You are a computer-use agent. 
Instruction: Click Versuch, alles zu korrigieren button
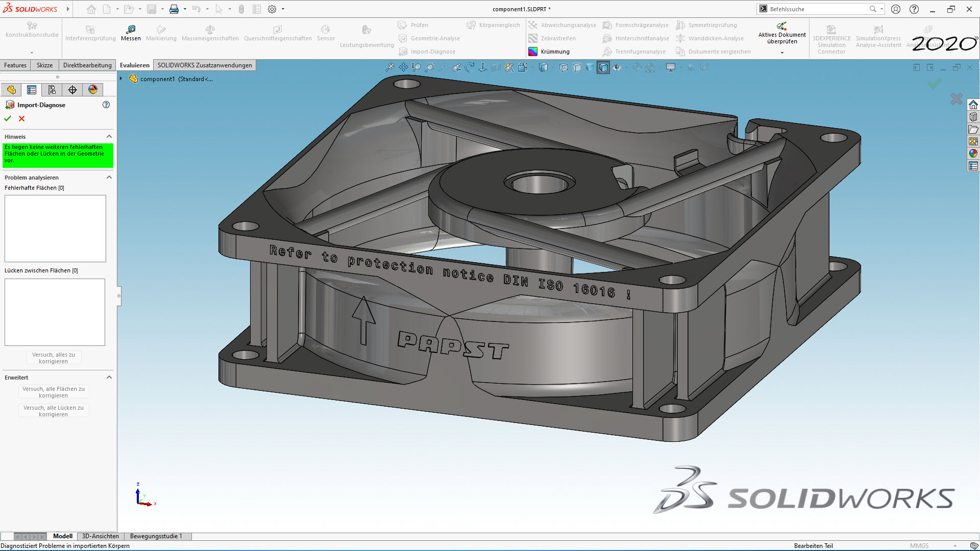tap(54, 358)
